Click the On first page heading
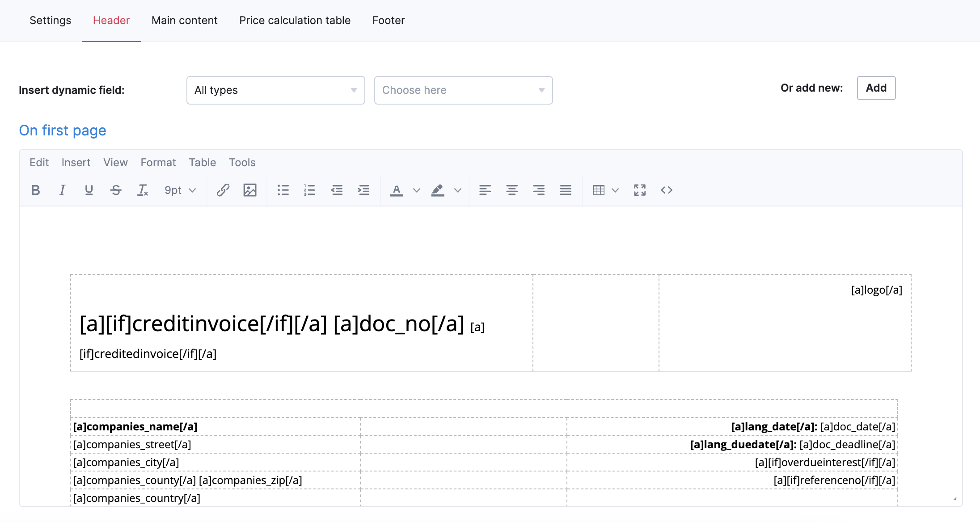Viewport: 980px width, 522px height. [x=63, y=130]
